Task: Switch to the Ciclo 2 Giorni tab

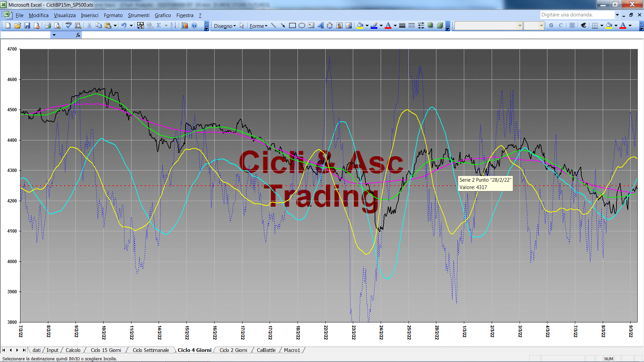Action: click(x=233, y=350)
